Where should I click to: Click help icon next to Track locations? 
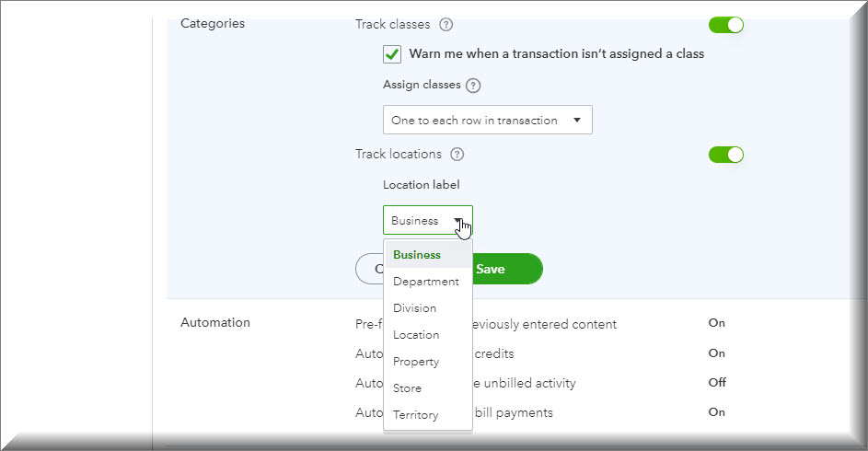(x=457, y=155)
